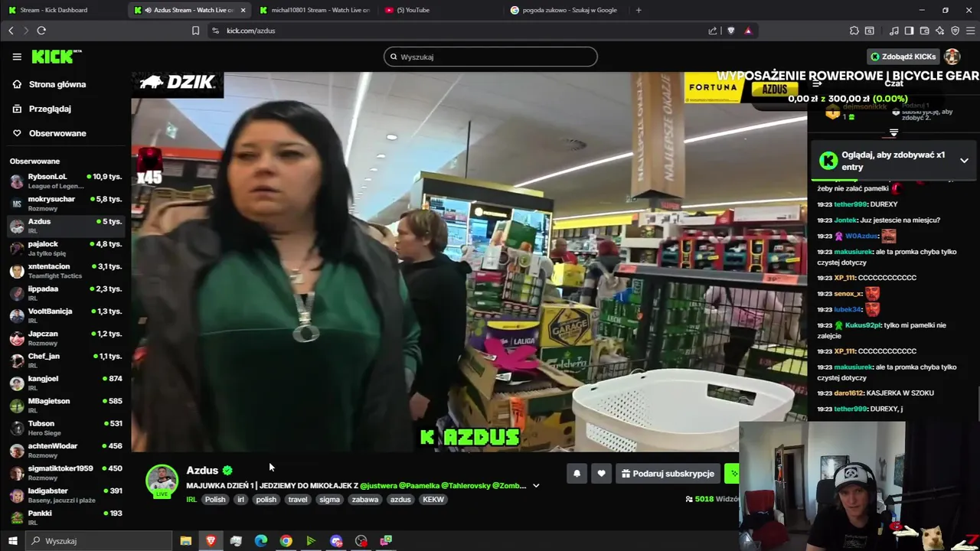
Task: Click daro1612 username in chat
Action: pyautogui.click(x=848, y=393)
